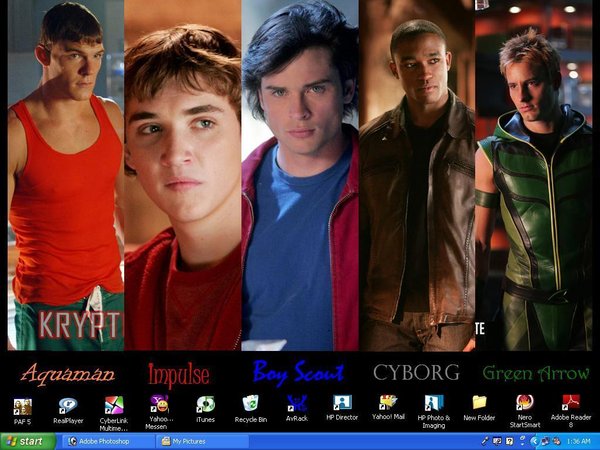
Task: Open the language bar help icon
Action: pyautogui.click(x=509, y=441)
